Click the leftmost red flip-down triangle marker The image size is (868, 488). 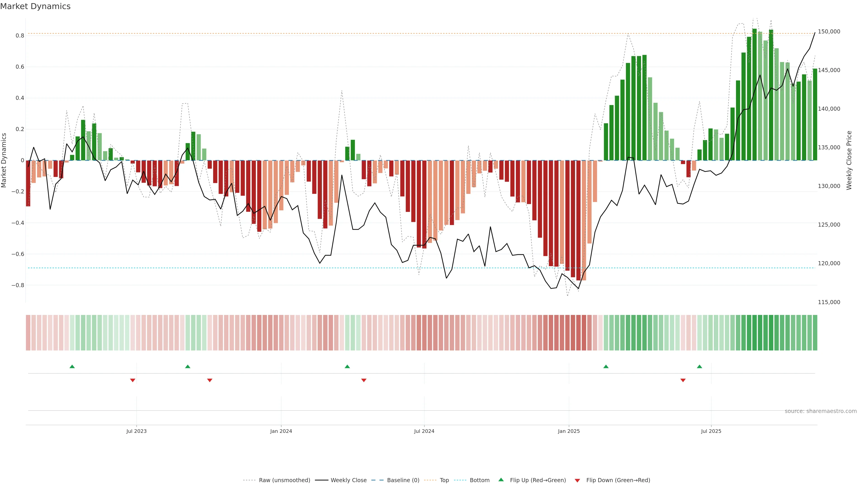133,380
